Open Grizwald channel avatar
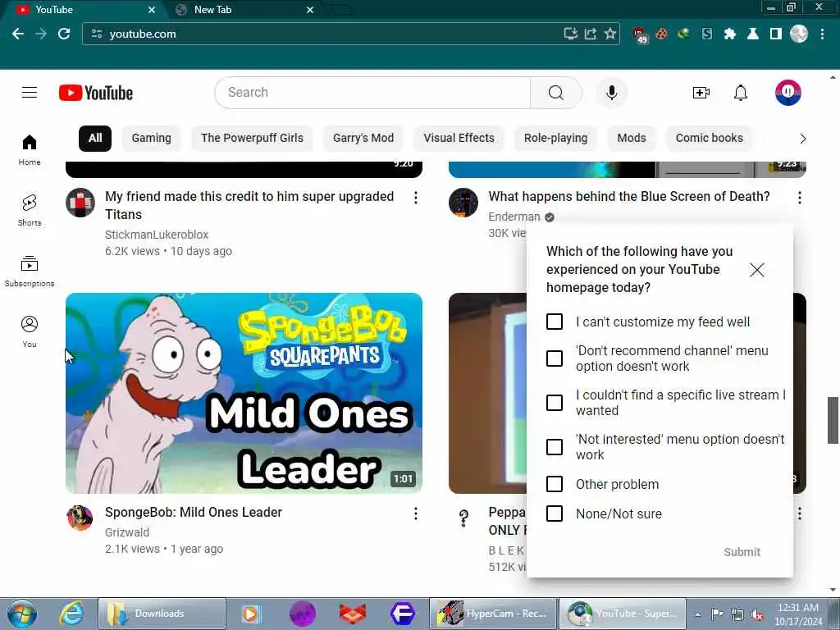This screenshot has height=630, width=840. click(x=80, y=518)
